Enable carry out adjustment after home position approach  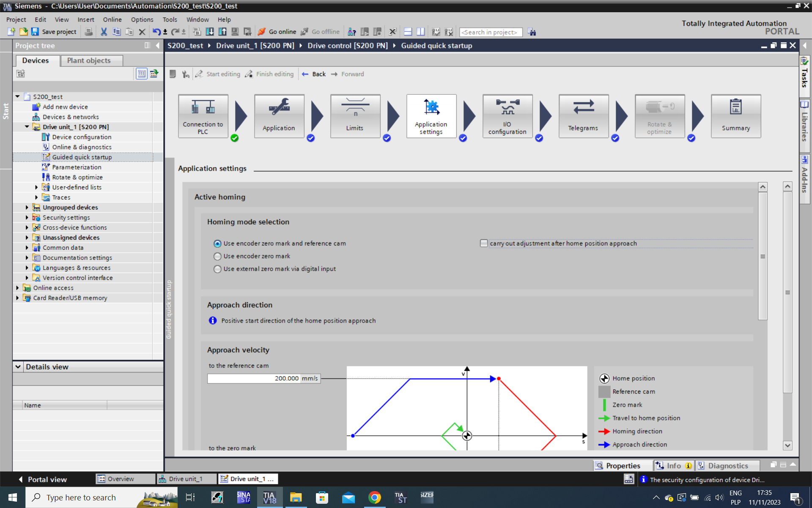coord(484,243)
